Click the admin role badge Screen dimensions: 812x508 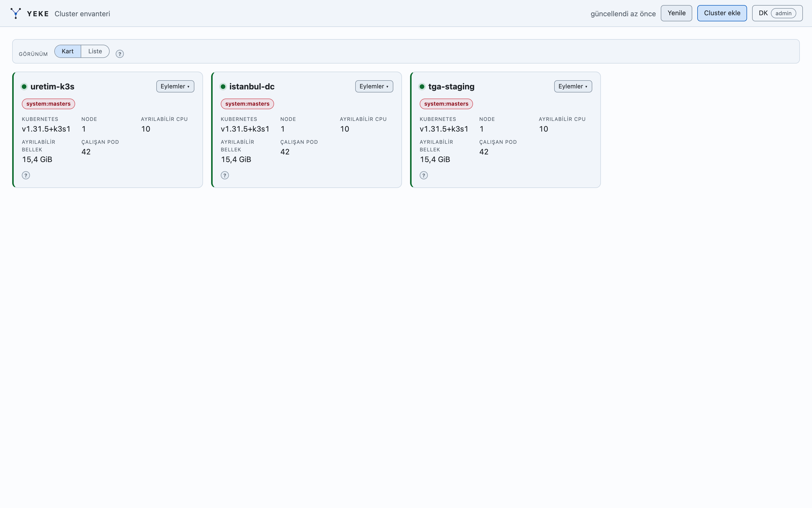(784, 13)
